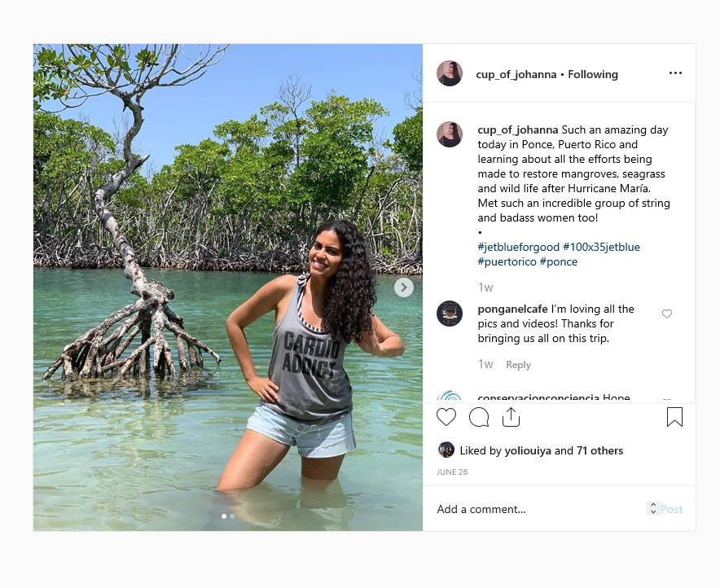Save post with the bookmark icon
Screen dimensions: 720x588
point(674,417)
